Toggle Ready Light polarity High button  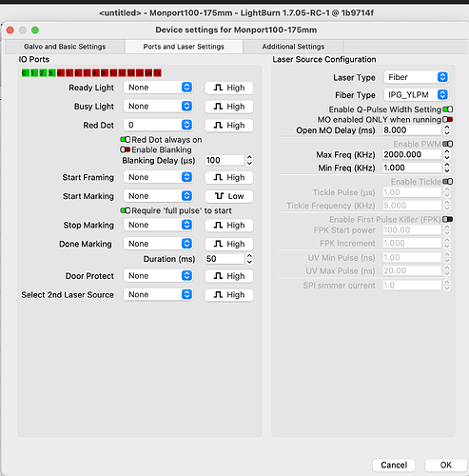coord(229,88)
